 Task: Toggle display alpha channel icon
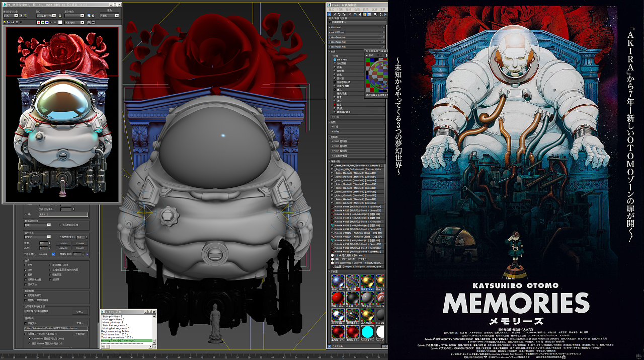click(51, 23)
